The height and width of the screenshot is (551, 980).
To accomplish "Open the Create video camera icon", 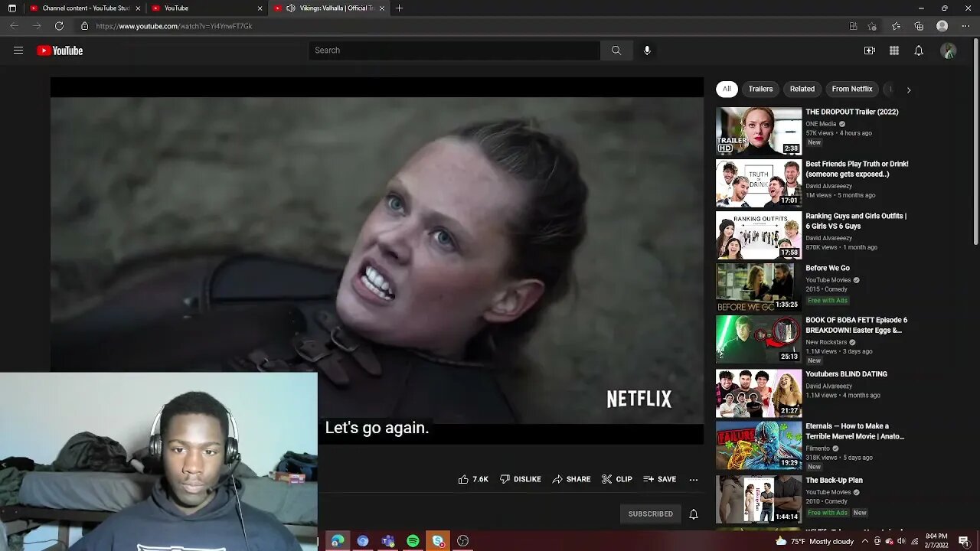I will (870, 51).
